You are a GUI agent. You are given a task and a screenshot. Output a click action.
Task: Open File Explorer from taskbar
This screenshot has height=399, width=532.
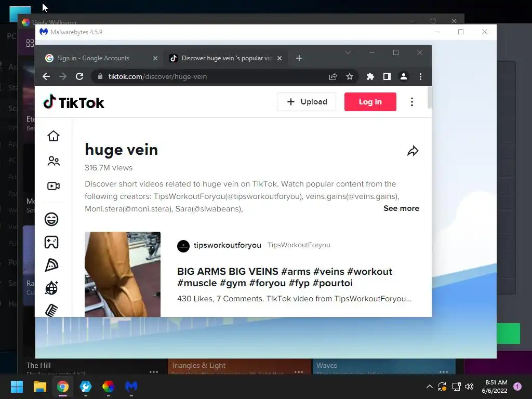39,387
